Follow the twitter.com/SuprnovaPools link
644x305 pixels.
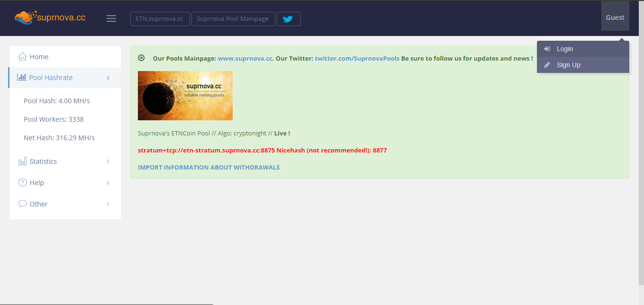click(357, 58)
